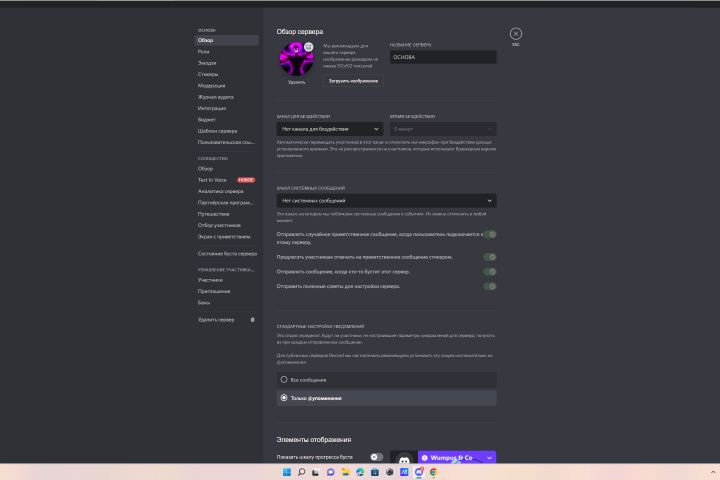This screenshot has width=720, height=480.
Task: Open the Эмодзи settings tab
Action: click(x=226, y=63)
